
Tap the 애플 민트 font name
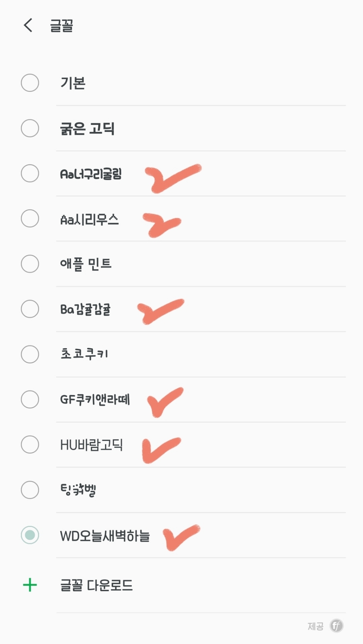(86, 264)
